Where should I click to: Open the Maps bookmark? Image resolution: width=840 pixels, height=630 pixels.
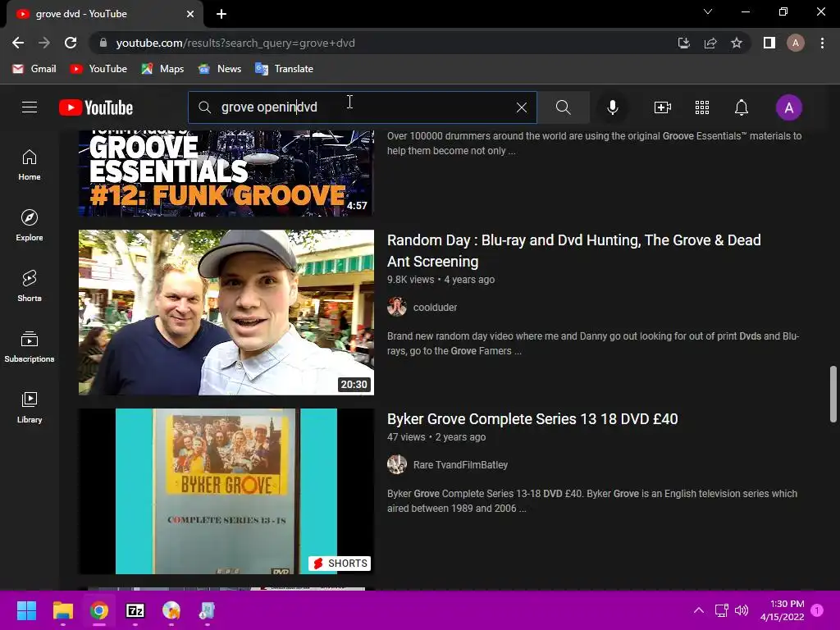162,69
